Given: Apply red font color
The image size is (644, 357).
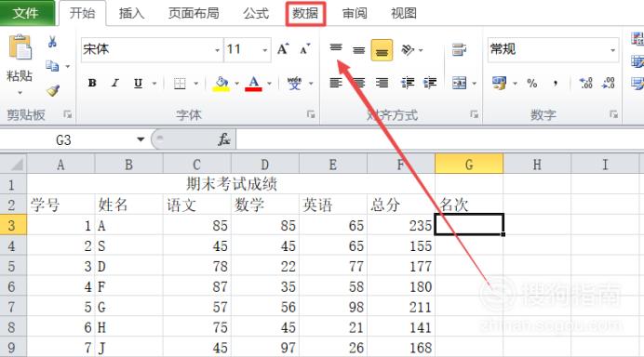Looking at the screenshot, I should 253,84.
